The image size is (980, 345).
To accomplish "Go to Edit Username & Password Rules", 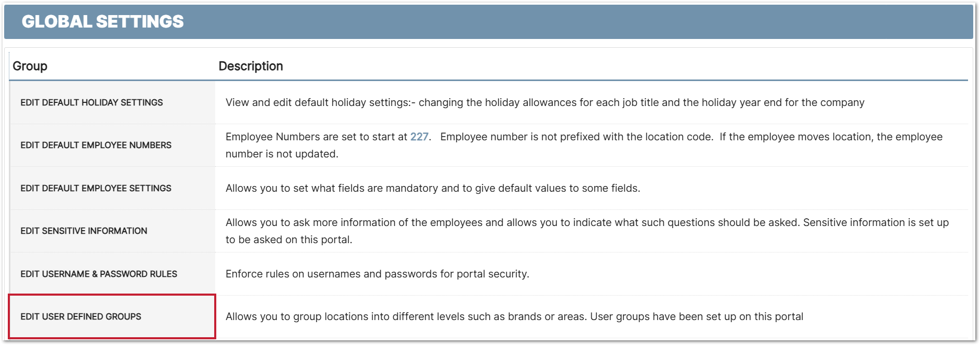I will click(99, 274).
